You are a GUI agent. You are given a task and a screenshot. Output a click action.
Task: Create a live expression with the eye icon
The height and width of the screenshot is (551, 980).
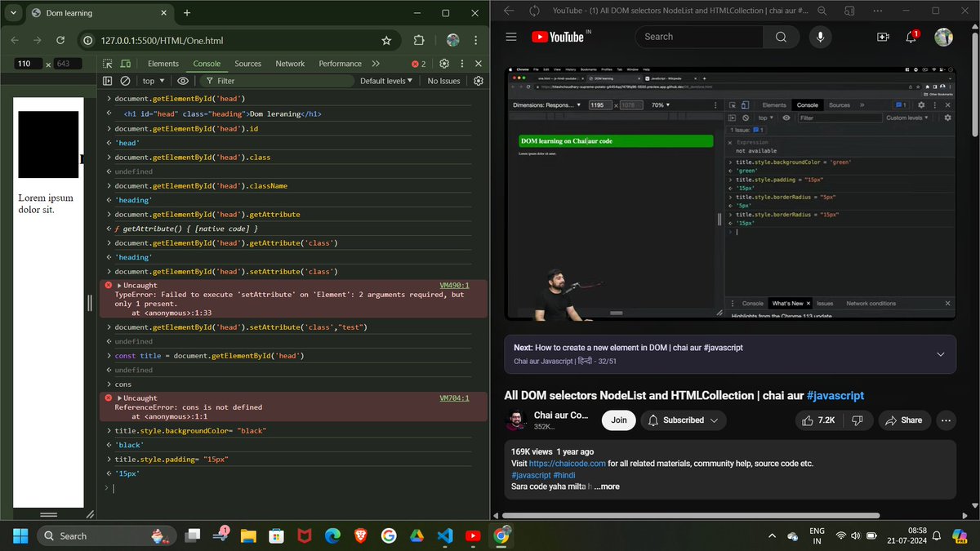point(183,81)
